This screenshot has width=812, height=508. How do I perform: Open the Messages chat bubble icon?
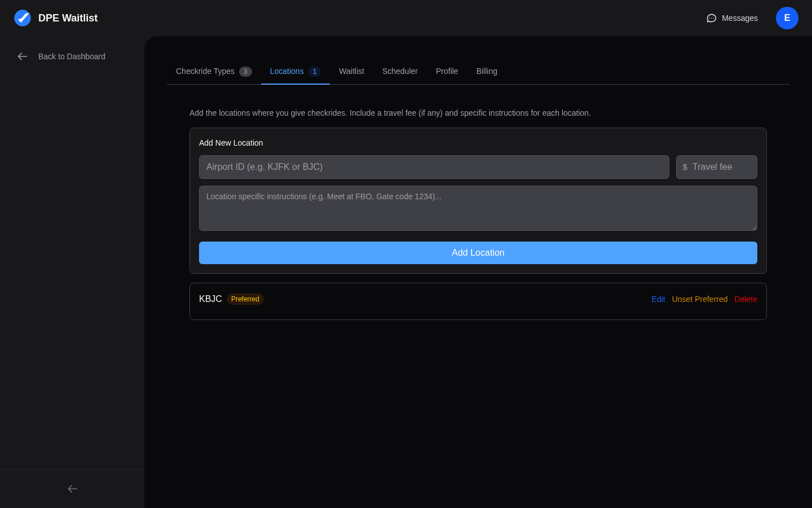pos(711,18)
